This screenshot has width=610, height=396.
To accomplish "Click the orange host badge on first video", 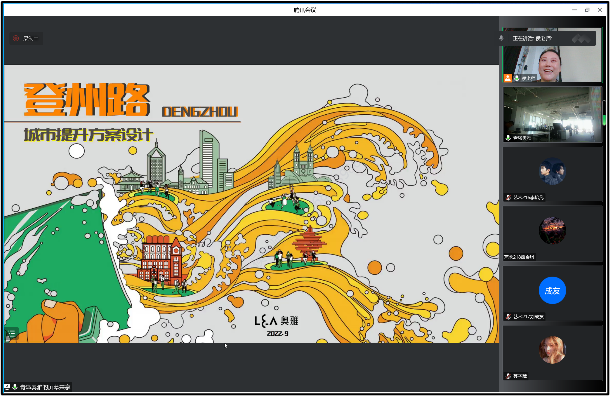I will click(508, 78).
